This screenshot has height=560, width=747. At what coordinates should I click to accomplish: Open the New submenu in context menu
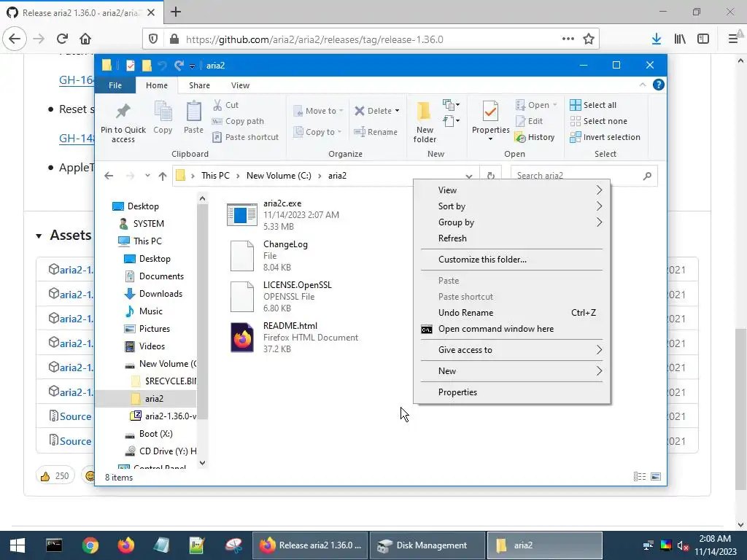[511, 371]
